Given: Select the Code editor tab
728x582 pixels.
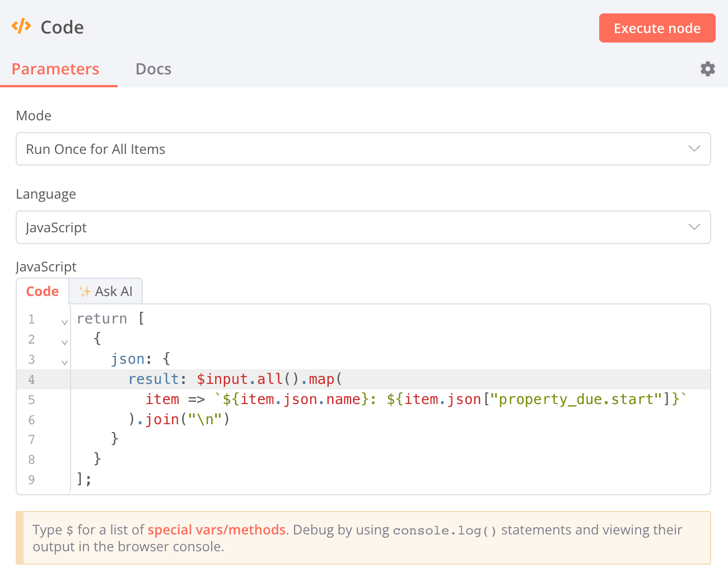Looking at the screenshot, I should pos(43,292).
